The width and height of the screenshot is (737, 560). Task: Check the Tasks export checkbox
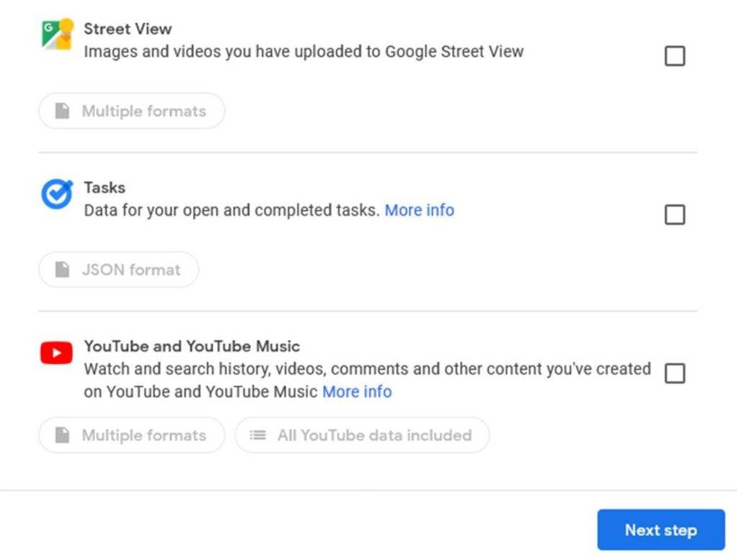point(674,214)
